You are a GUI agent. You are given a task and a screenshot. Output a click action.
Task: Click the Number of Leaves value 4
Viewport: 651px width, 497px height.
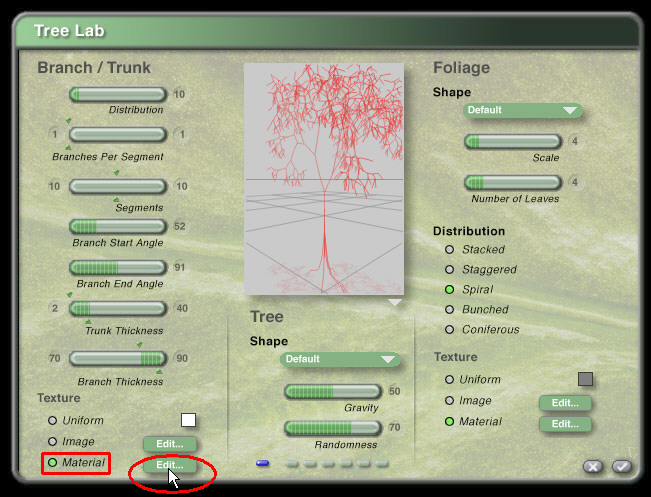click(575, 182)
